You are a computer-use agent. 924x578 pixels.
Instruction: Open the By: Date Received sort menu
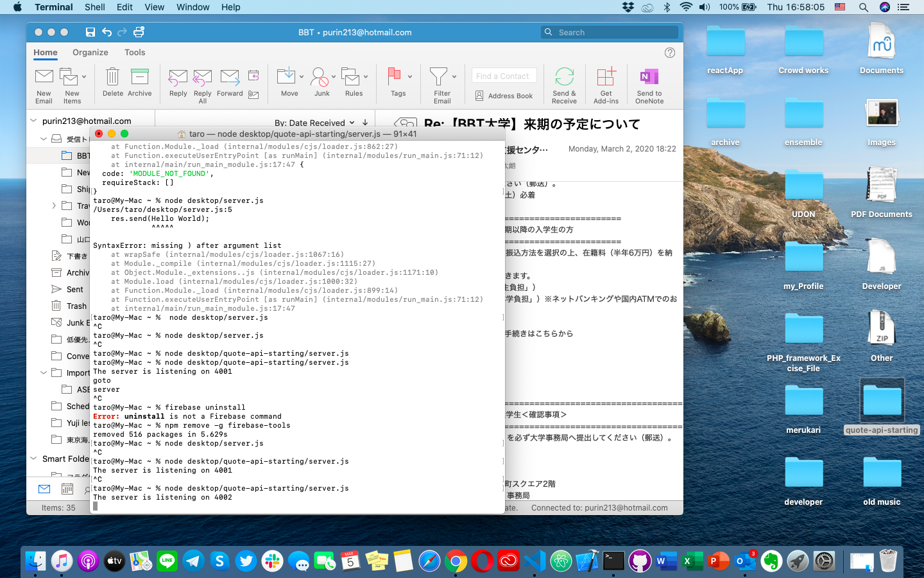[x=314, y=123]
